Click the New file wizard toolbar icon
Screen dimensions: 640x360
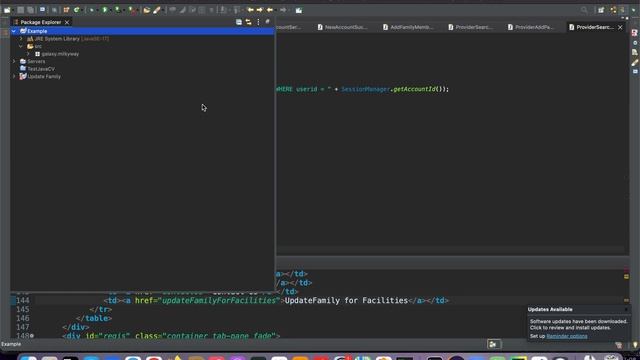(7, 10)
